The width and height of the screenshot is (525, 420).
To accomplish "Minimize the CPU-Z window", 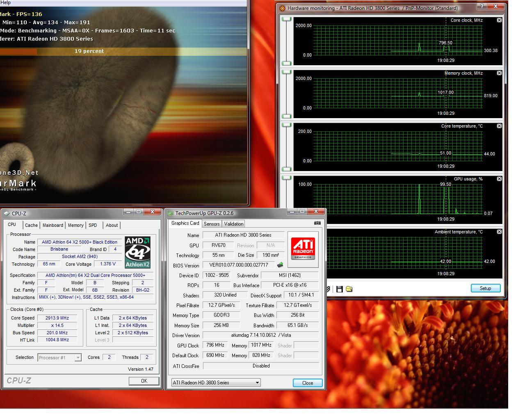I will pos(128,212).
